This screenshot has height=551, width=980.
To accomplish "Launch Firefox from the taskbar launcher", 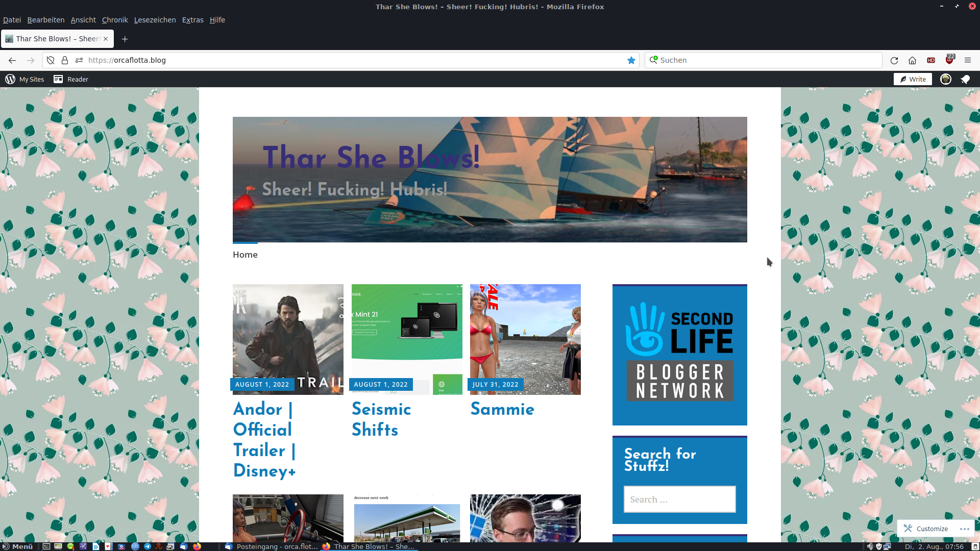I will (x=197, y=546).
